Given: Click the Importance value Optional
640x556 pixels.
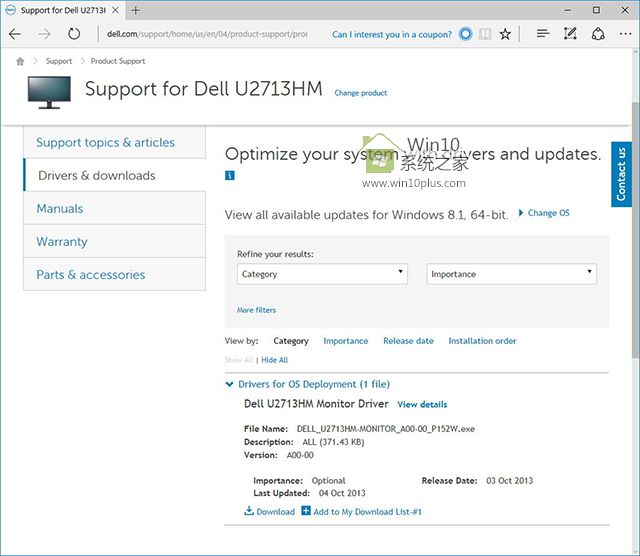Looking at the screenshot, I should (x=328, y=480).
